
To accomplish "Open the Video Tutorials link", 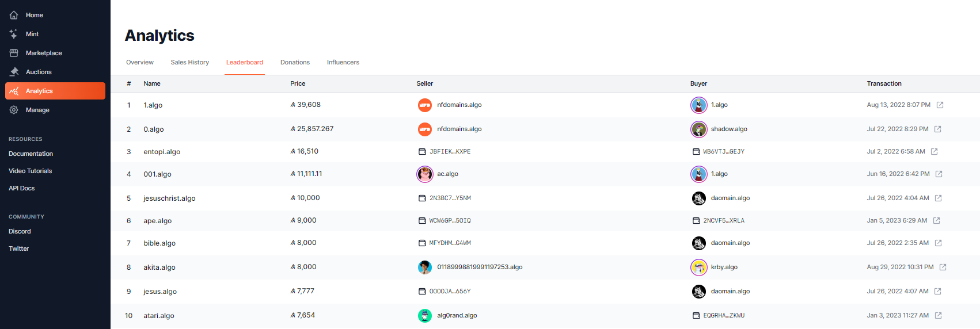I will click(x=30, y=171).
